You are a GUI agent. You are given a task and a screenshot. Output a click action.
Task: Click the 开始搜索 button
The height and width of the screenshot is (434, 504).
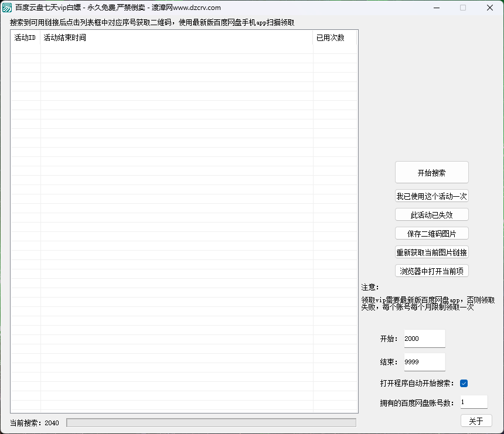[x=432, y=173]
